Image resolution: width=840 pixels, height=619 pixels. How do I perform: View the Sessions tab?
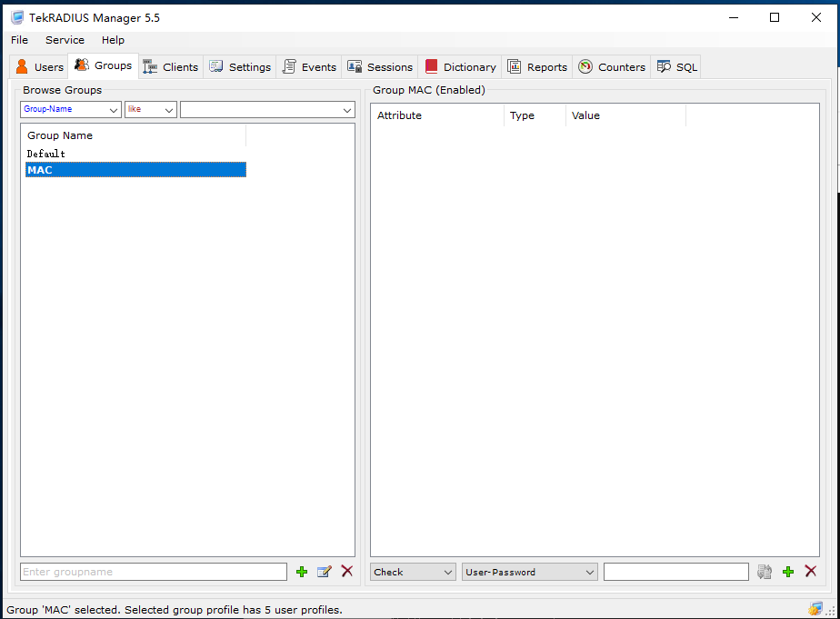pyautogui.click(x=380, y=67)
